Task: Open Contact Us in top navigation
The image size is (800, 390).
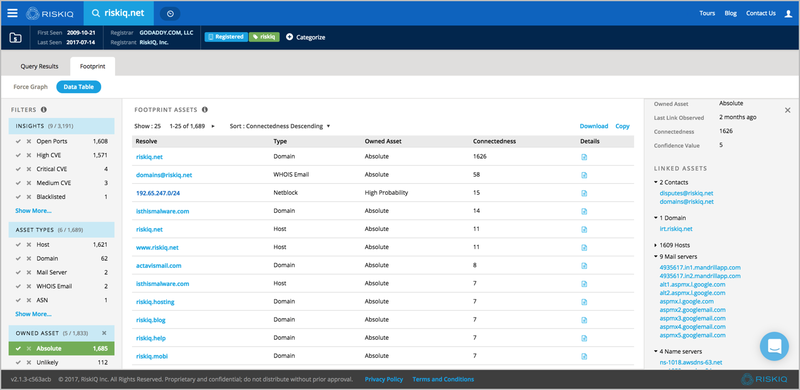Action: click(761, 13)
